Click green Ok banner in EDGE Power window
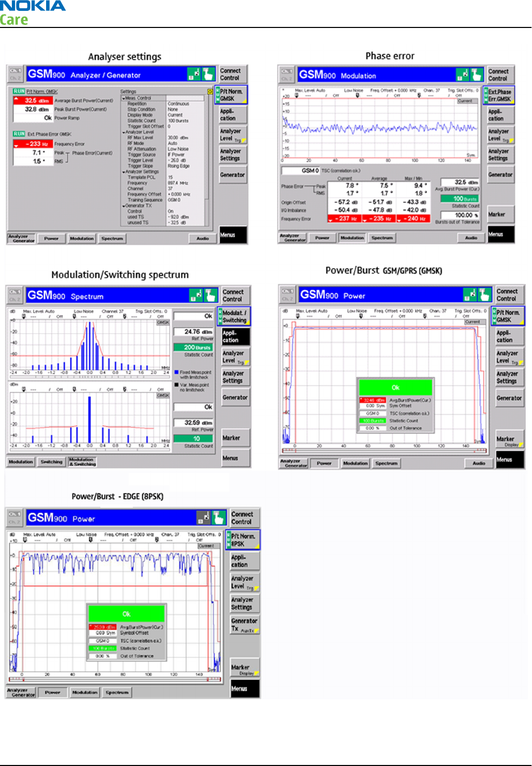 point(126,614)
